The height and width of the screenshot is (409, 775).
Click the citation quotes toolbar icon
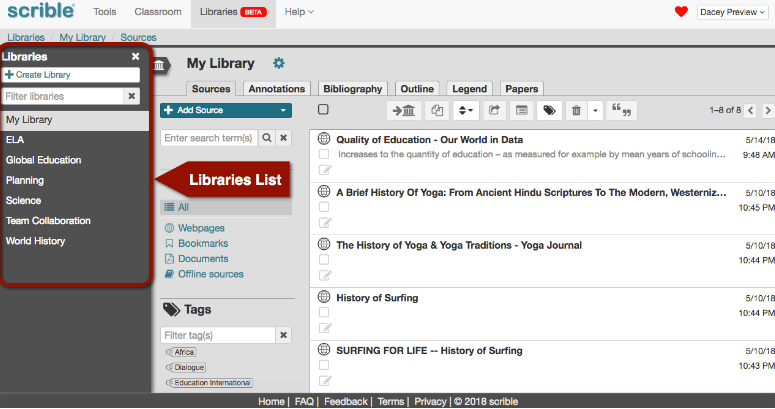click(x=621, y=110)
